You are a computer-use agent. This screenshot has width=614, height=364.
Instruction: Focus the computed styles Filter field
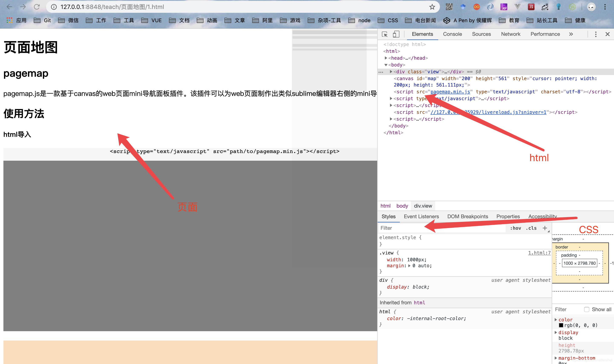pos(567,309)
